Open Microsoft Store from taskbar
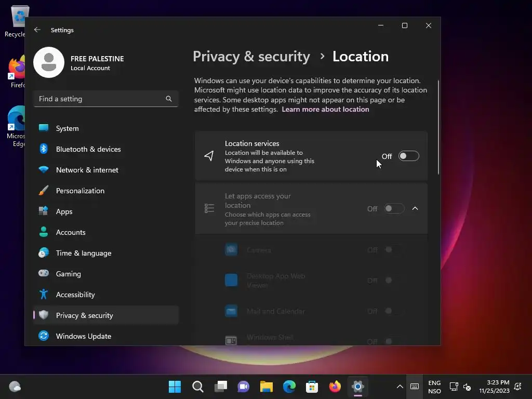This screenshot has height=399, width=532. pyautogui.click(x=312, y=387)
